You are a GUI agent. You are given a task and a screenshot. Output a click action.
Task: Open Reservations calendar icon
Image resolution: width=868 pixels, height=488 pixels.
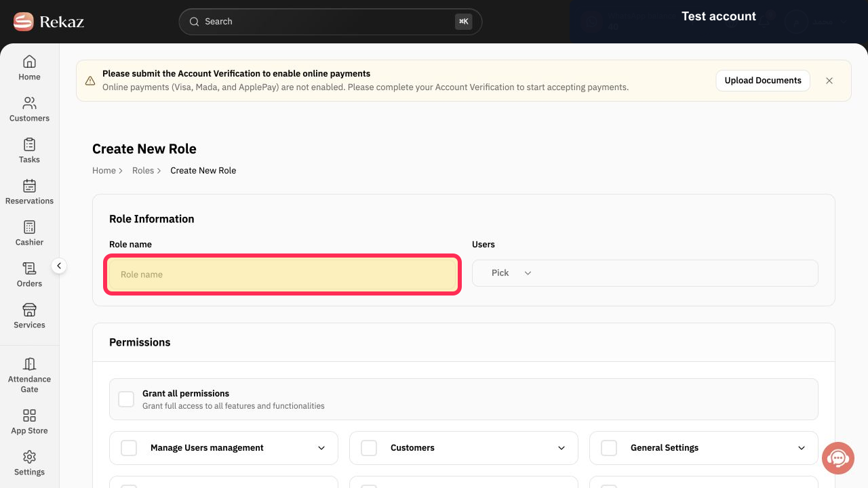click(x=29, y=186)
